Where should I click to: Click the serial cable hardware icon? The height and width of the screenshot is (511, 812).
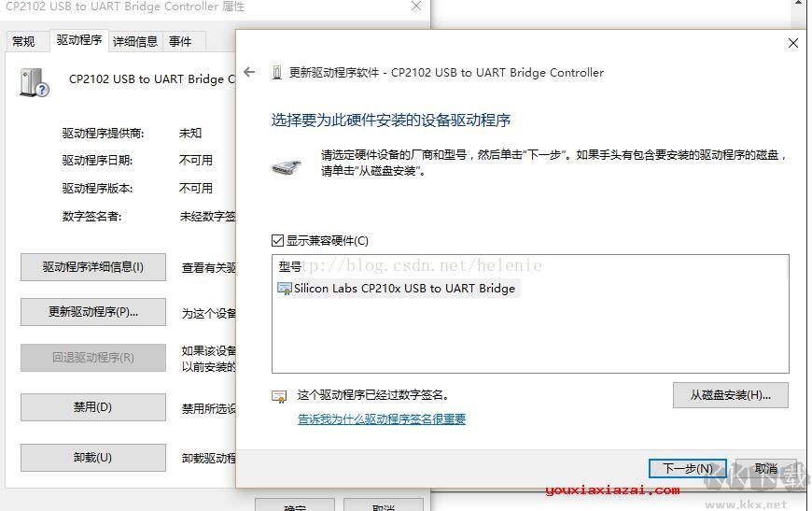click(x=287, y=167)
